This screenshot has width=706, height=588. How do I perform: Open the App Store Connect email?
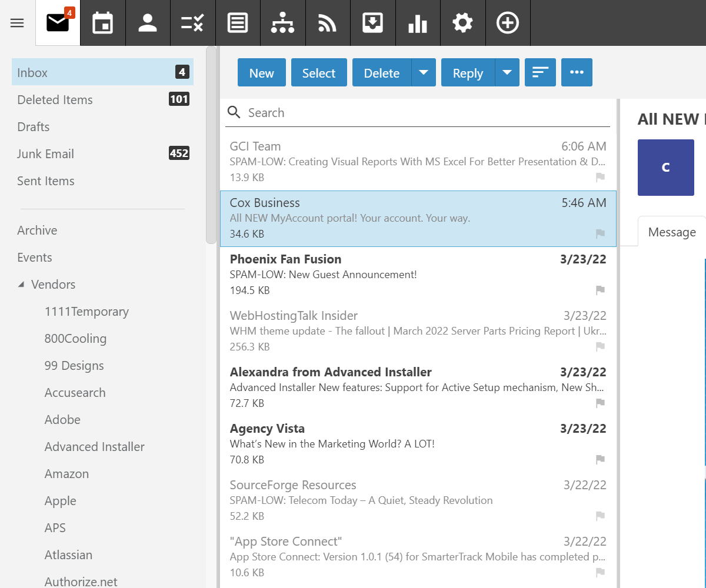[418, 557]
